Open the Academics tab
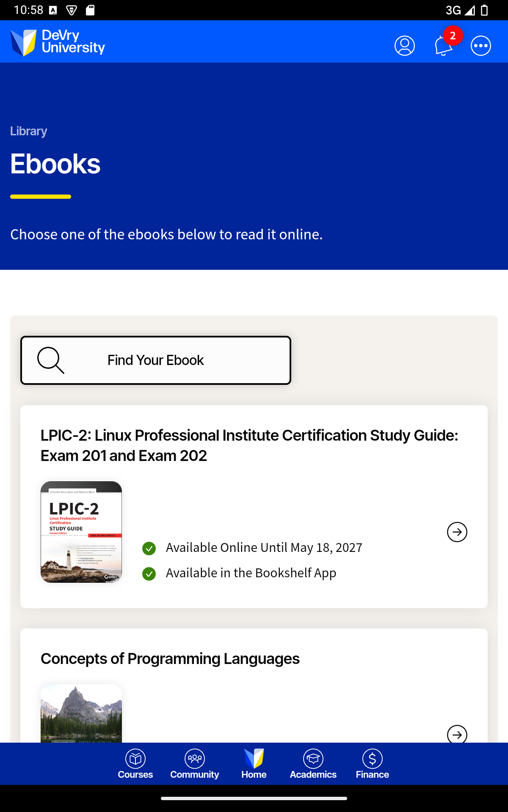 click(x=313, y=764)
